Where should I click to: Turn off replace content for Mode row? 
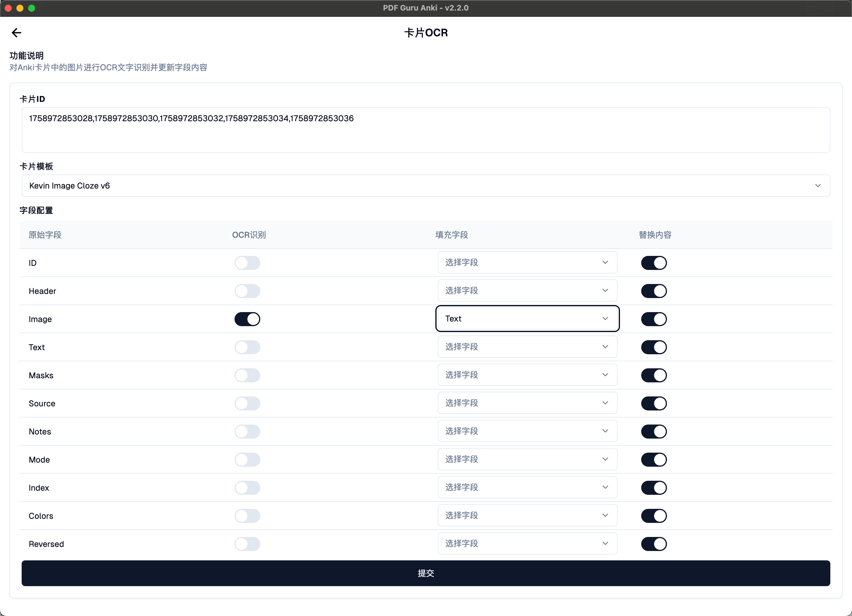pos(654,460)
